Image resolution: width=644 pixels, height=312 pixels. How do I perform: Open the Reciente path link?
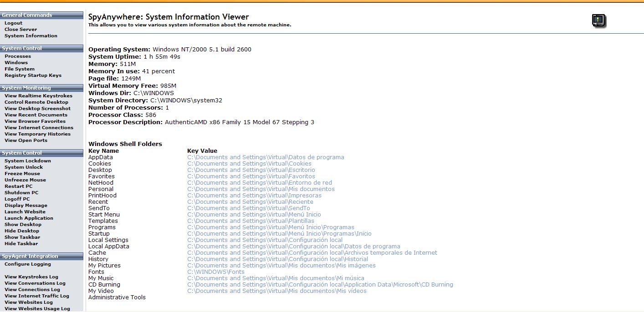click(250, 202)
